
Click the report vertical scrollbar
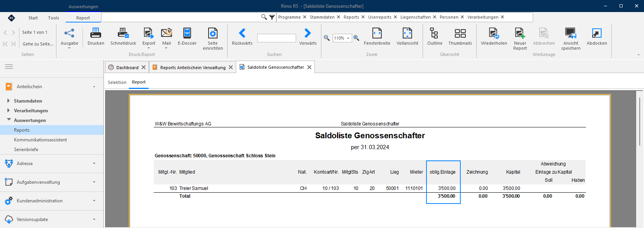[639, 121]
